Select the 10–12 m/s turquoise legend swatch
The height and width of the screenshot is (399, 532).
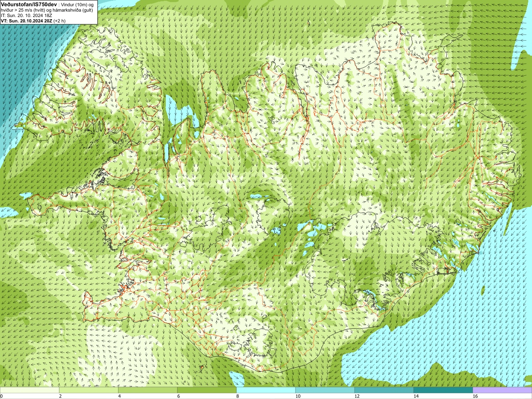pos(325,390)
